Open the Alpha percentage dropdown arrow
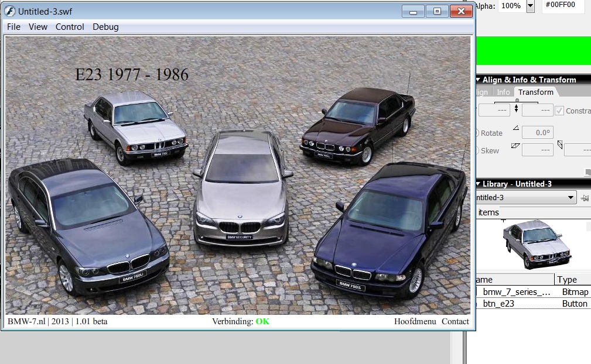The width and height of the screenshot is (591, 364). click(x=531, y=6)
